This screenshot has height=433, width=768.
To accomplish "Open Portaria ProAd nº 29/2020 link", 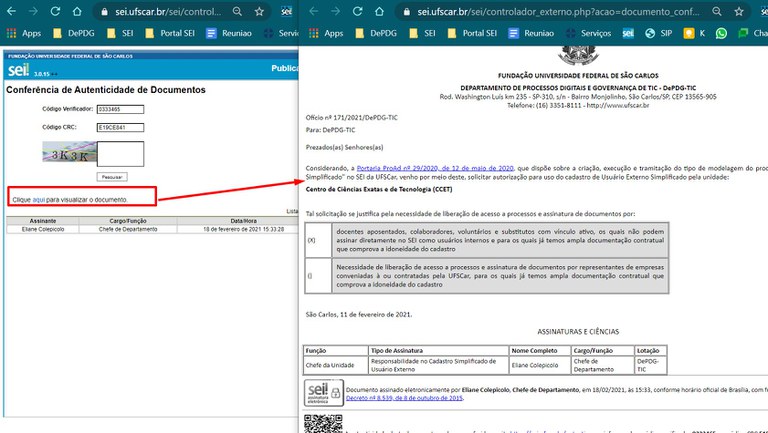I will pos(435,168).
